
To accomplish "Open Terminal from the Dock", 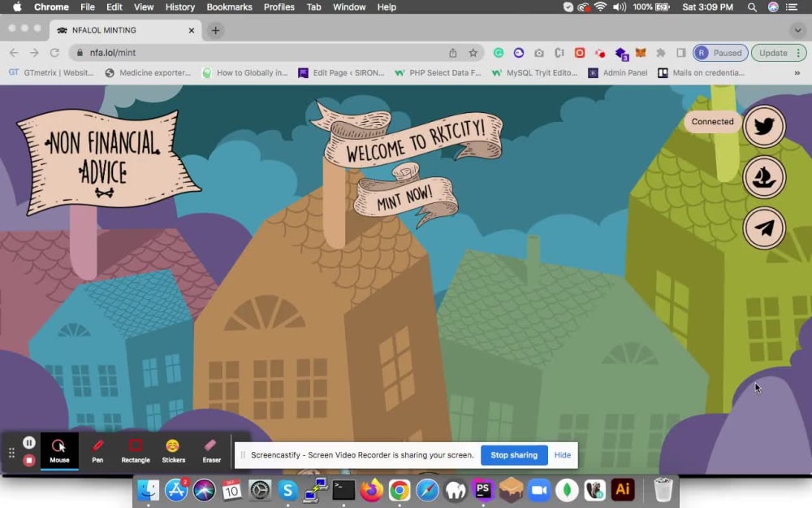I will [343, 489].
